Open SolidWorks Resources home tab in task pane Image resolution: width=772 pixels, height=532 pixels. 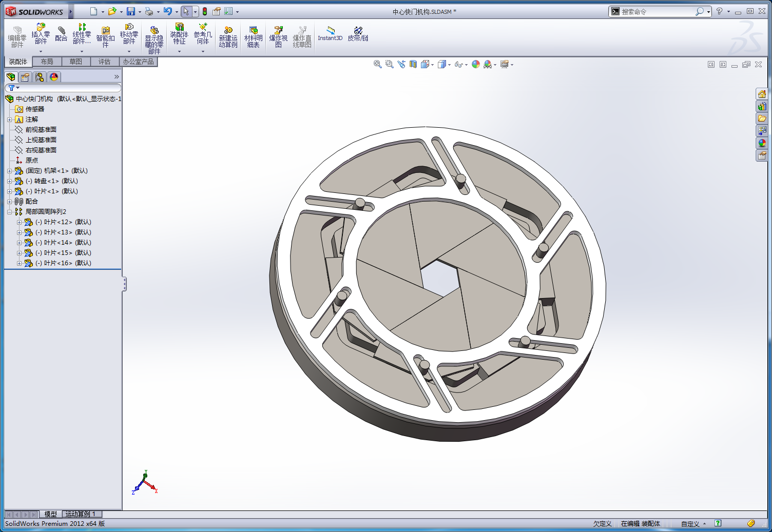[762, 94]
